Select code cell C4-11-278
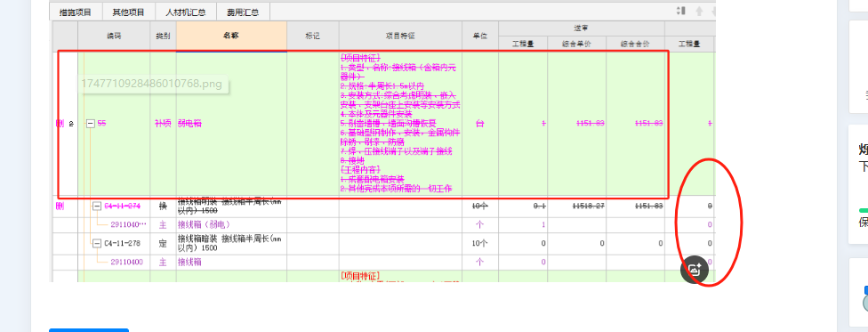The height and width of the screenshot is (332, 868). [123, 243]
